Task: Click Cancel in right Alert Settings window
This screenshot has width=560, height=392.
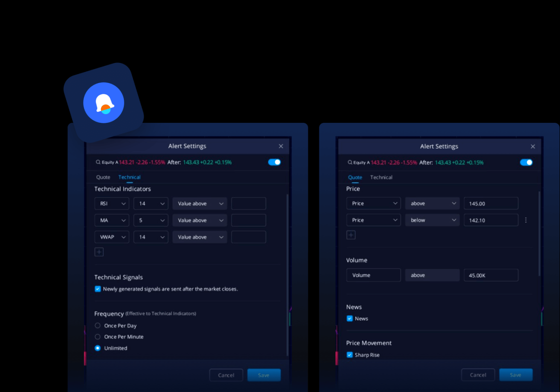Action: 478,375
